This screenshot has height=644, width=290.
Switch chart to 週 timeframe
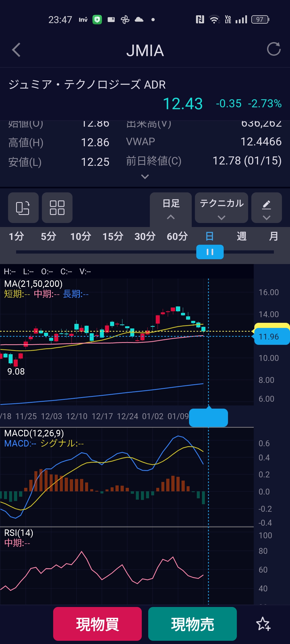[241, 236]
